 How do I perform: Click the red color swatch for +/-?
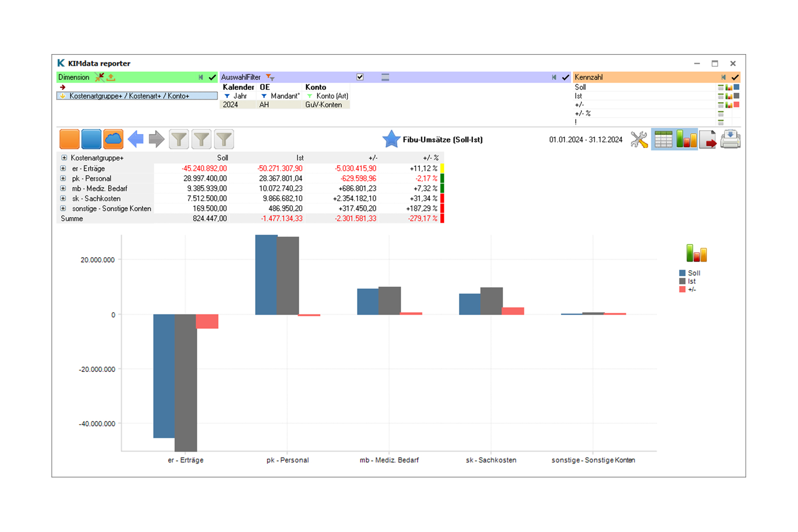click(736, 105)
